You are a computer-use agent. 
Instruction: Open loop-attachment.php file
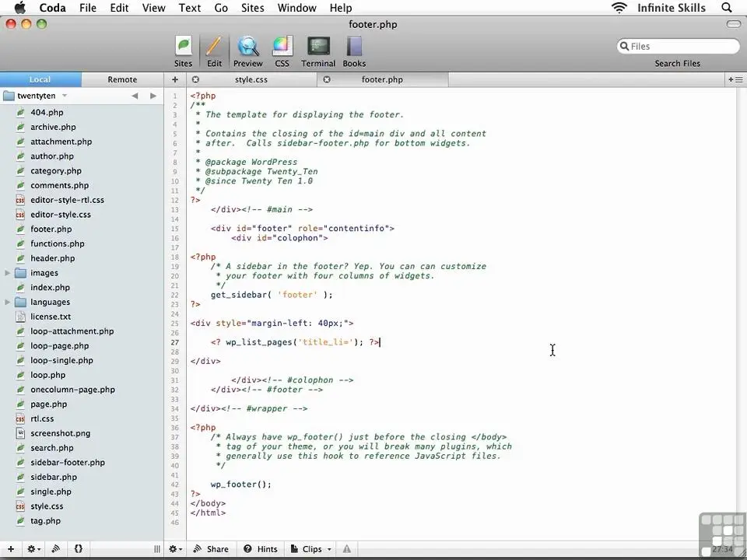pos(72,331)
